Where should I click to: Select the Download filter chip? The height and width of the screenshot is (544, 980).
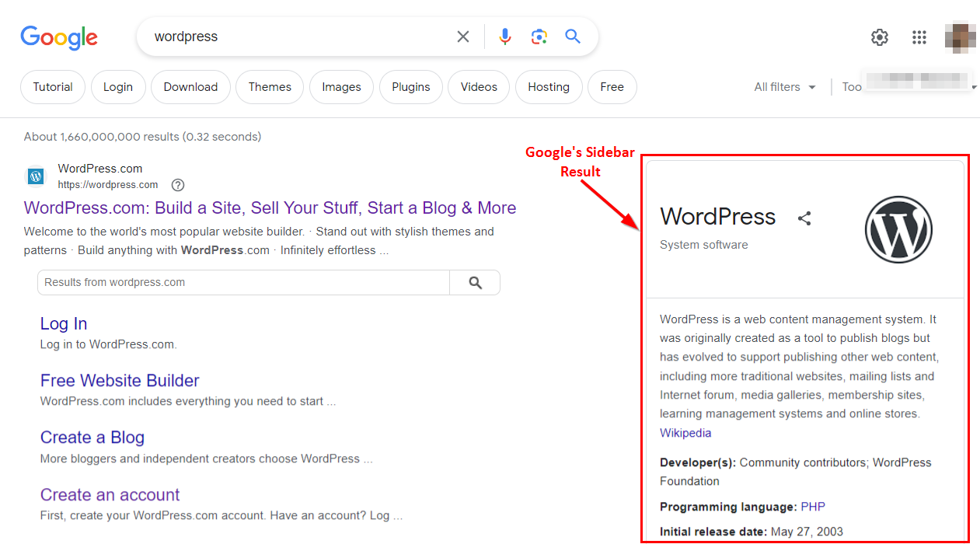pyautogui.click(x=190, y=87)
